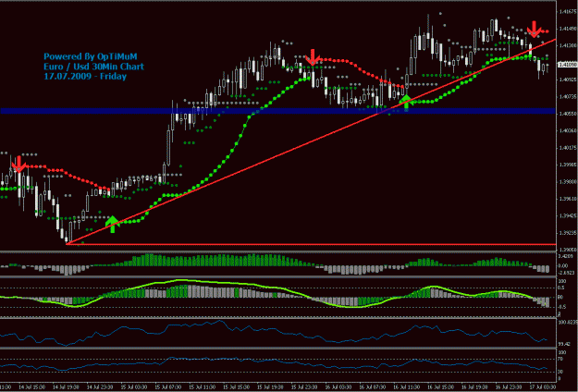Click the 30 level on bottom indicator scale

(560, 372)
